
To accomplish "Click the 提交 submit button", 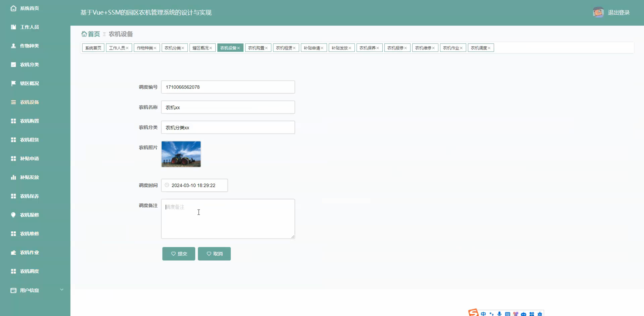I will pos(179,254).
